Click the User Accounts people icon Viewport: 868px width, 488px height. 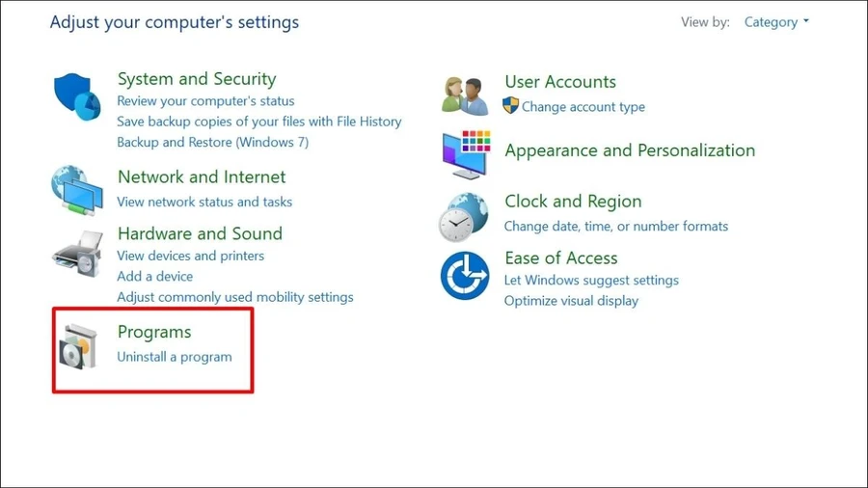pos(465,95)
